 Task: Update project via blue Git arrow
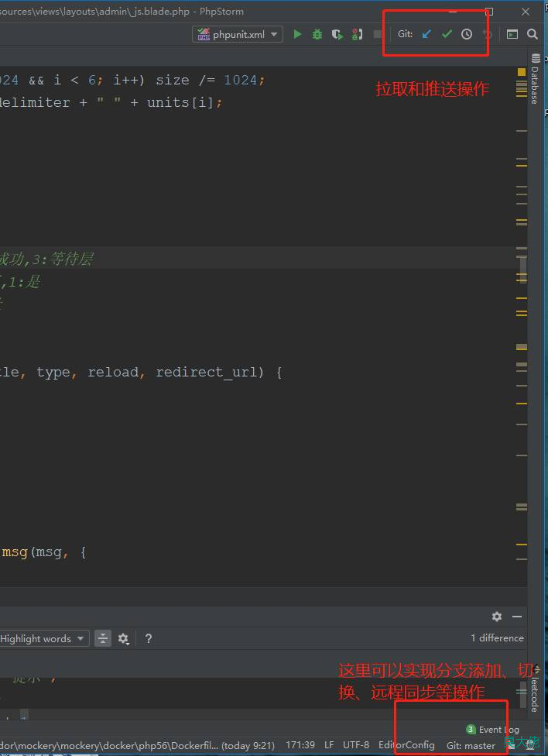click(426, 34)
